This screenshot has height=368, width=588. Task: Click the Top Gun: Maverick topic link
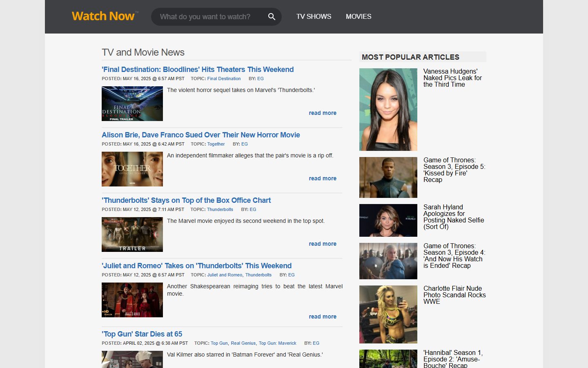tap(278, 343)
